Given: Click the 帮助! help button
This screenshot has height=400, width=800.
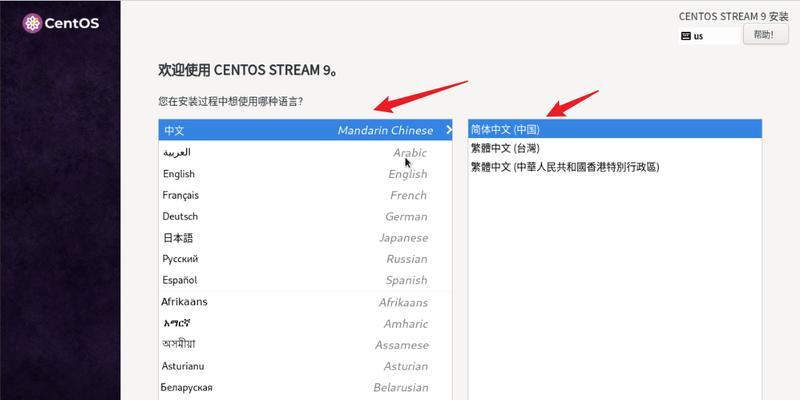Looking at the screenshot, I should pyautogui.click(x=765, y=35).
